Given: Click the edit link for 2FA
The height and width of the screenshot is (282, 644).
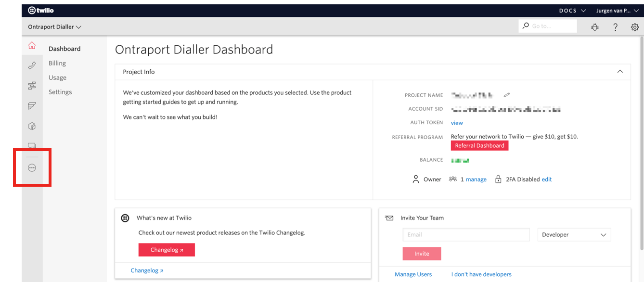Looking at the screenshot, I should click(x=547, y=179).
